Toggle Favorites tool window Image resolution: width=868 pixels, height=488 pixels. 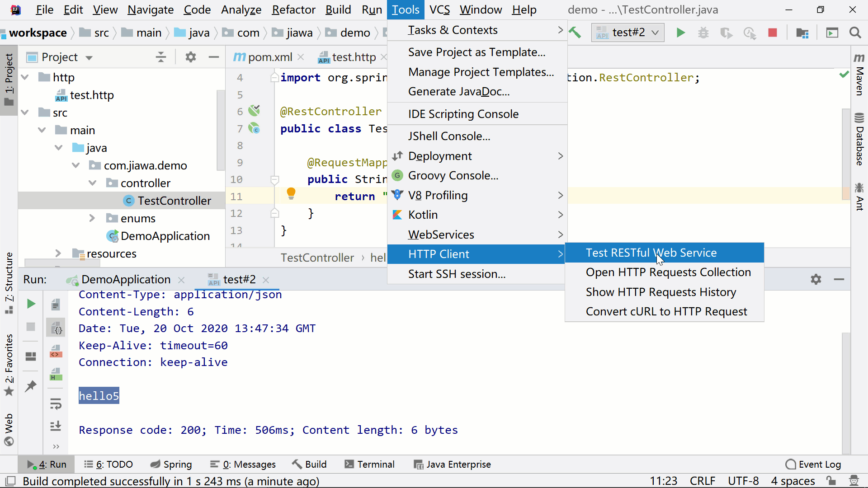(9, 365)
